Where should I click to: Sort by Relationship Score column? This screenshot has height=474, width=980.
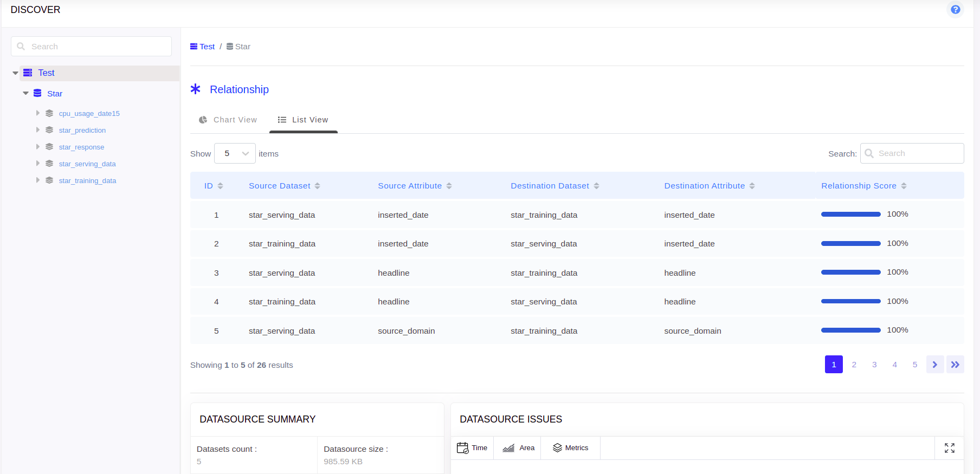[x=863, y=186]
